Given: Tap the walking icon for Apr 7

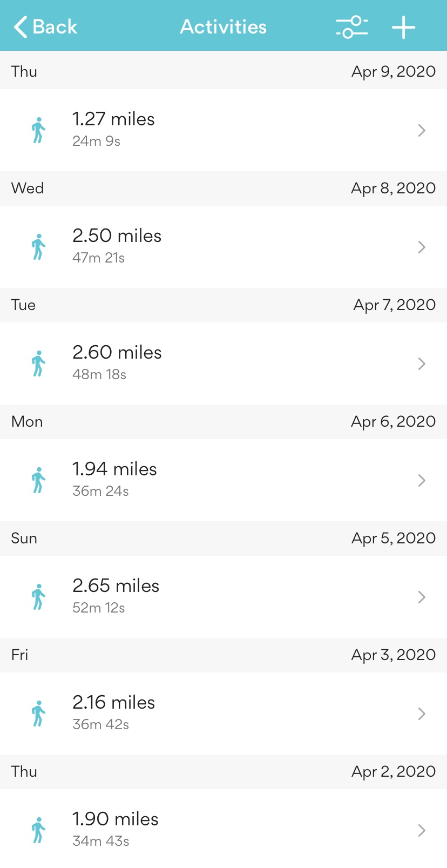Looking at the screenshot, I should (x=38, y=364).
